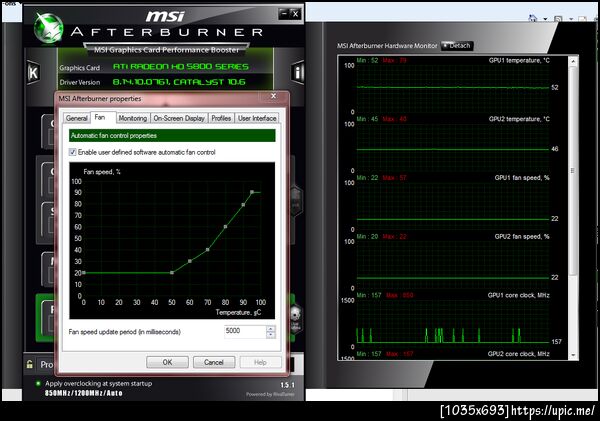Select the Fan tab
The width and height of the screenshot is (600, 421).
[100, 117]
